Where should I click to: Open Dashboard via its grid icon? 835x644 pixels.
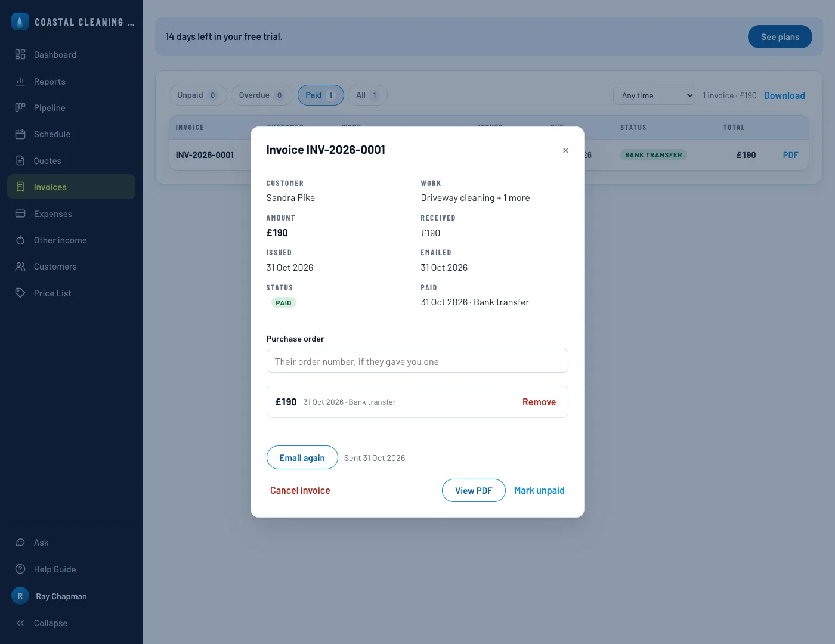pyautogui.click(x=20, y=55)
